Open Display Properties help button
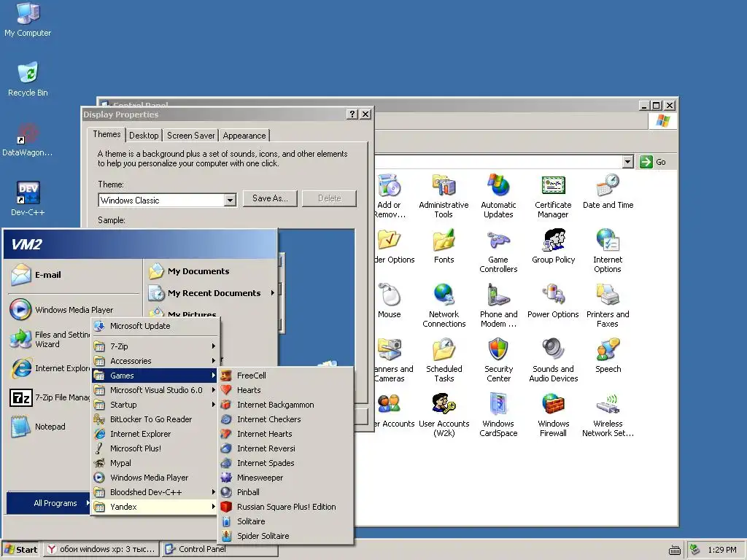The height and width of the screenshot is (560, 747). 352,114
